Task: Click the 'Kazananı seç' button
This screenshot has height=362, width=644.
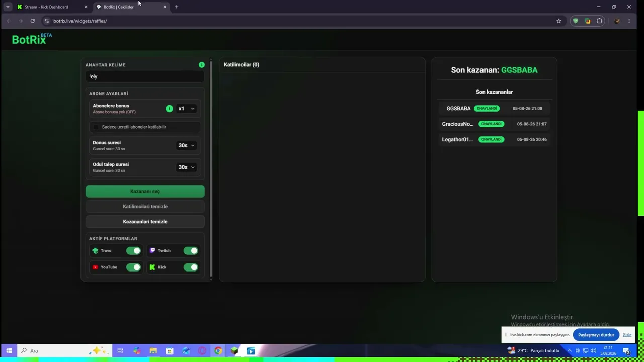Action: pos(145,191)
